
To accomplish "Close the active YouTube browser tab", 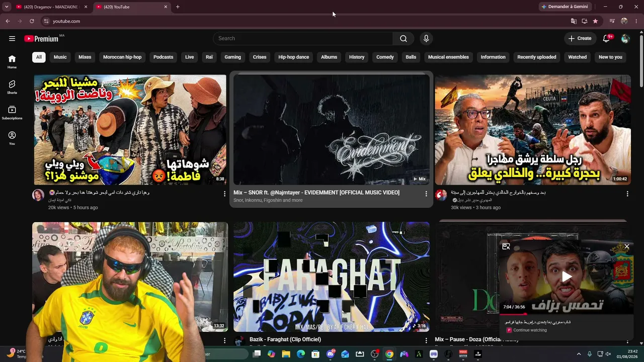I will click(x=166, y=7).
